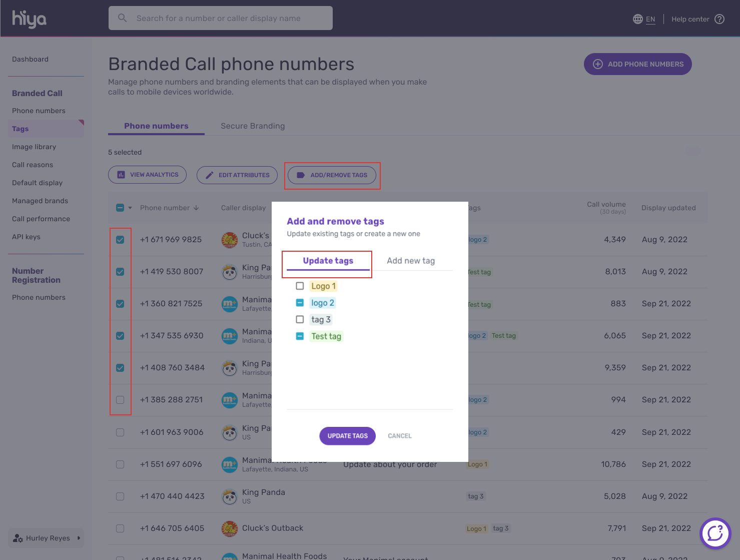
Task: Click the search magnifier icon
Action: (122, 18)
